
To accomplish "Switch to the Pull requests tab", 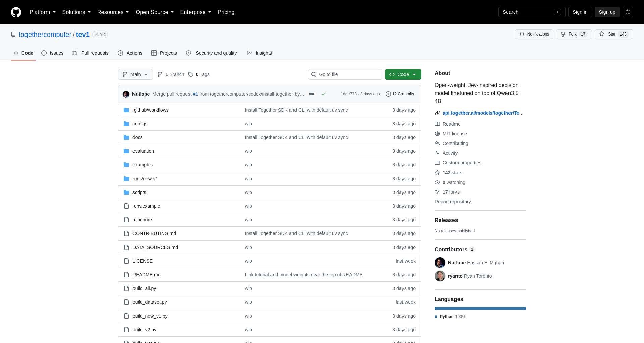I will [91, 53].
